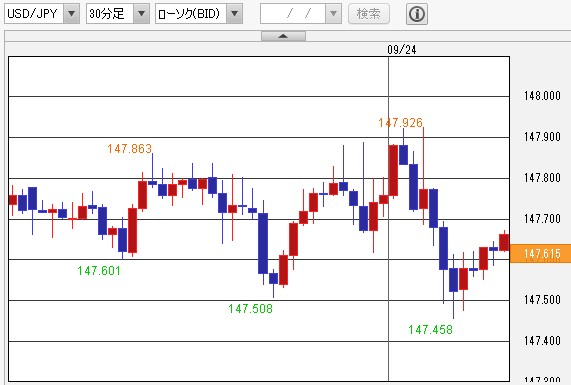This screenshot has width=571, height=385.
Task: Select the 30分足 combo box text
Action: pos(110,14)
